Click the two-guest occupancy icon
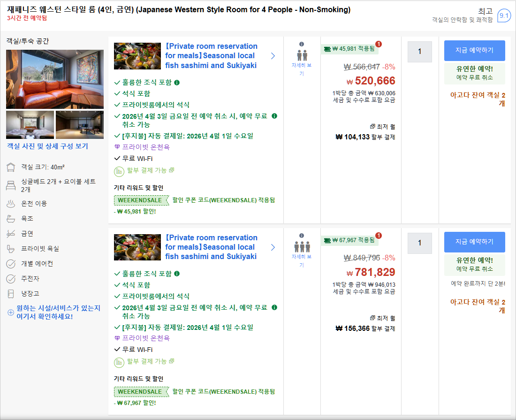The image size is (516, 420). pos(302,55)
